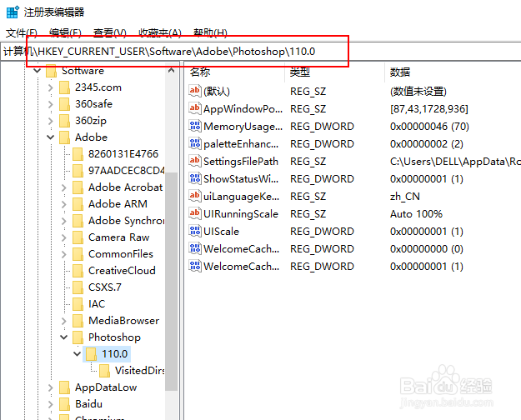Expand the 360zip tree node

(x=51, y=121)
